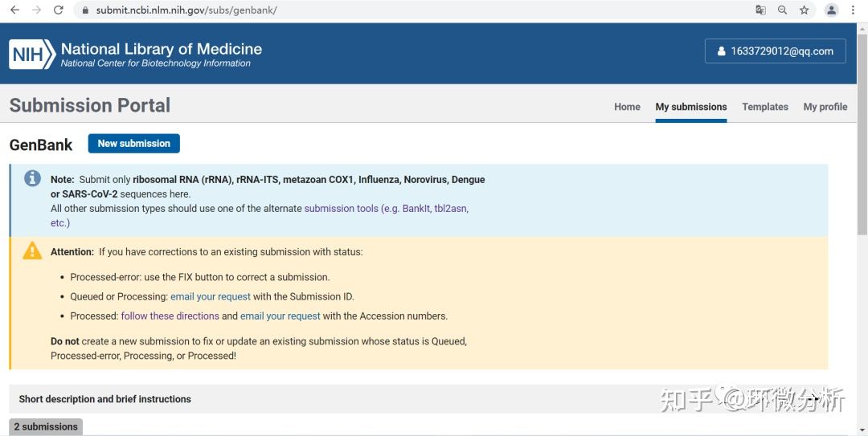Bookmark this page with the star icon
Viewport: 868px width, 436px height.
pyautogui.click(x=804, y=10)
